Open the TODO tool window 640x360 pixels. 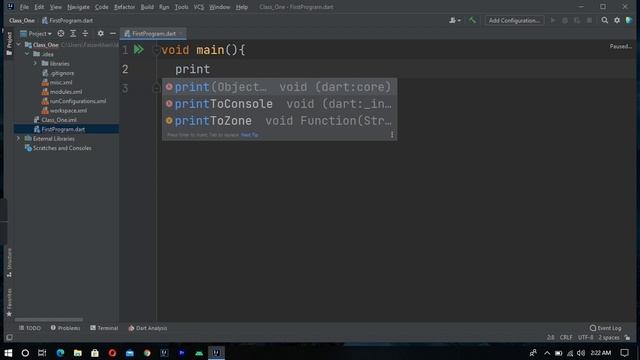click(30, 328)
